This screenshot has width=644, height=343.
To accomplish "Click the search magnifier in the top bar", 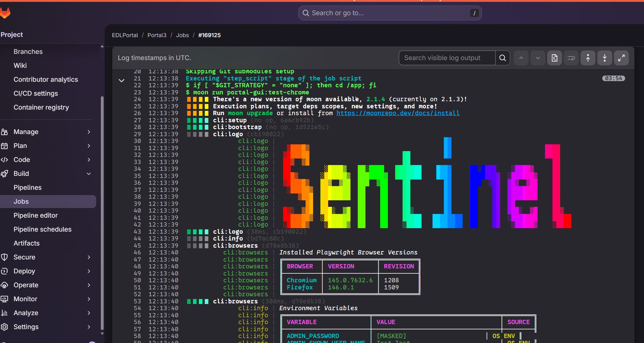I will [306, 13].
